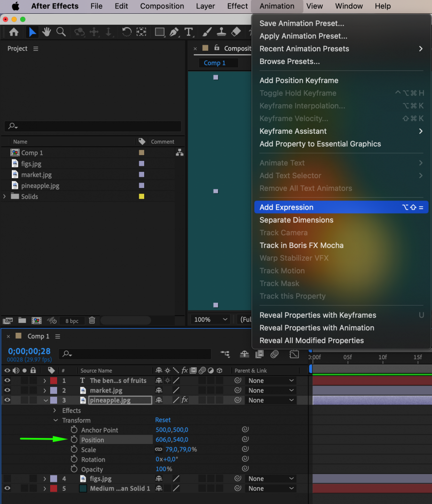Toggle visibility of the Medium Cyan Solid layer
432x504 pixels.
point(6,488)
